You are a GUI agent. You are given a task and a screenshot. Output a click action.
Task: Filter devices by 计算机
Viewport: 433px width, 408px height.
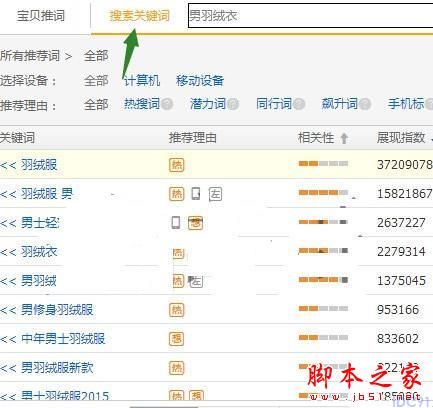[x=142, y=80]
